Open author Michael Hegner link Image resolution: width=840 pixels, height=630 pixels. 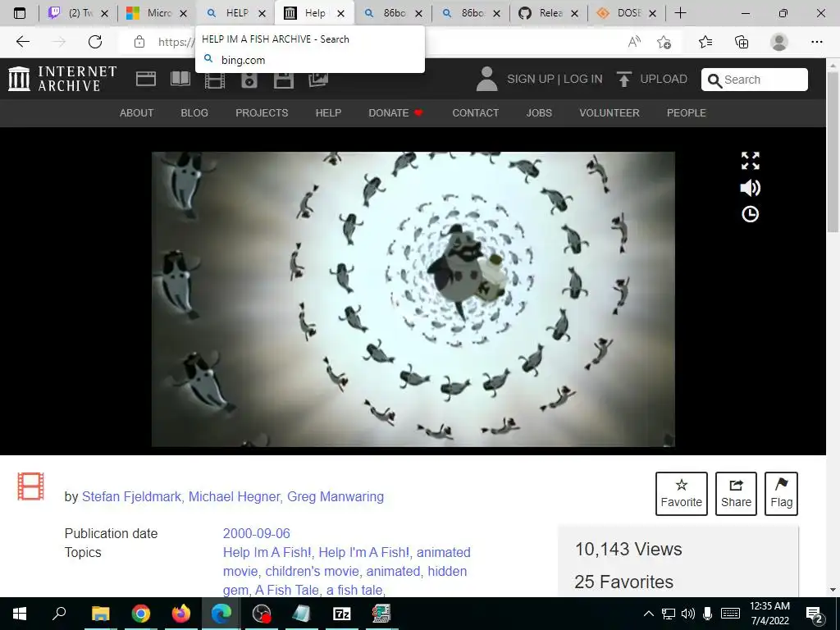[x=234, y=496]
